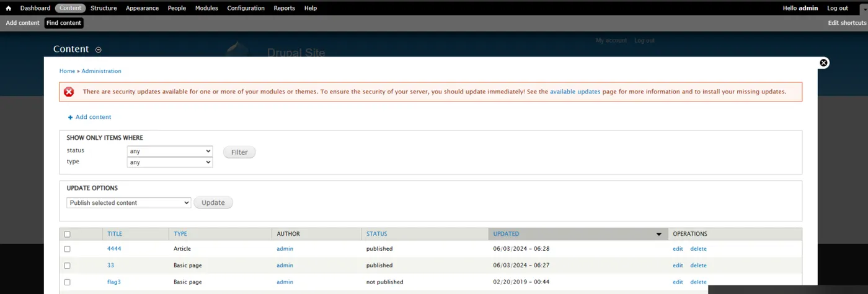Tick the checkbox for the 4444 row
This screenshot has width=868, height=294.
tap(67, 249)
